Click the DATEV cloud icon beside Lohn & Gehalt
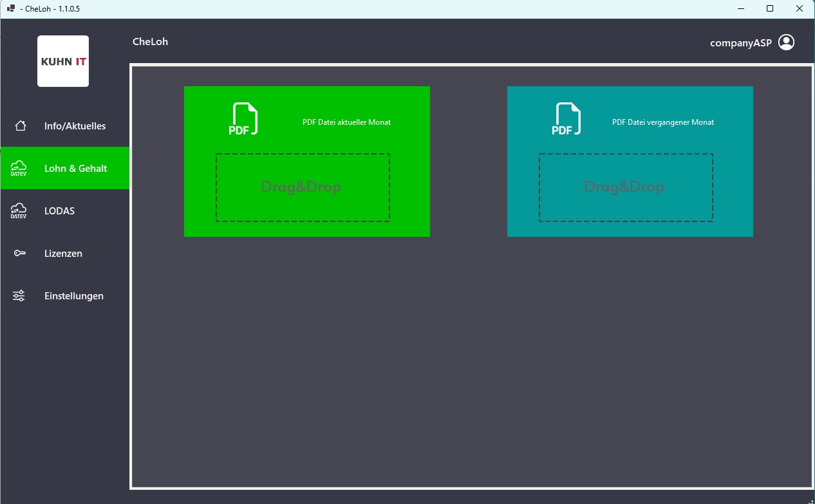 (19, 168)
